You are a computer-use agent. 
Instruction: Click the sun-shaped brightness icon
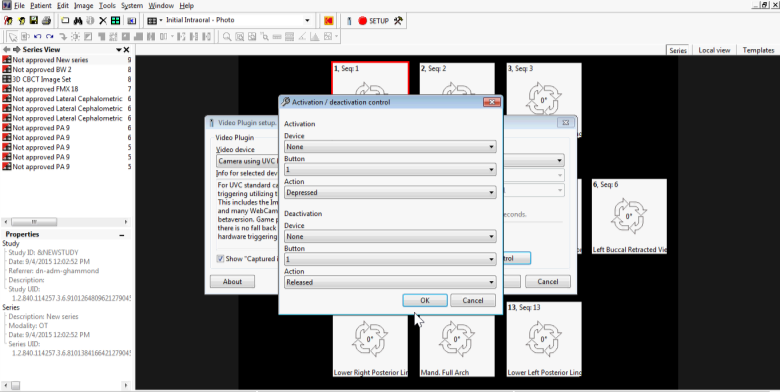(76, 36)
